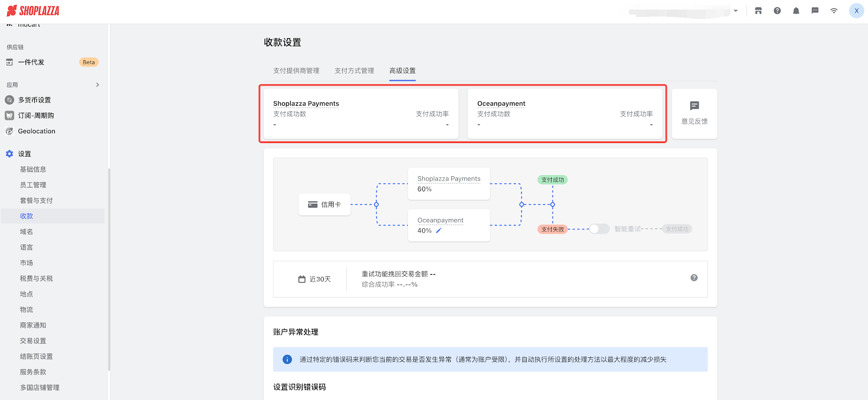The image size is (868, 400).
Task: Edit Oceanpayment 40% with pencil icon
Action: [x=439, y=231]
